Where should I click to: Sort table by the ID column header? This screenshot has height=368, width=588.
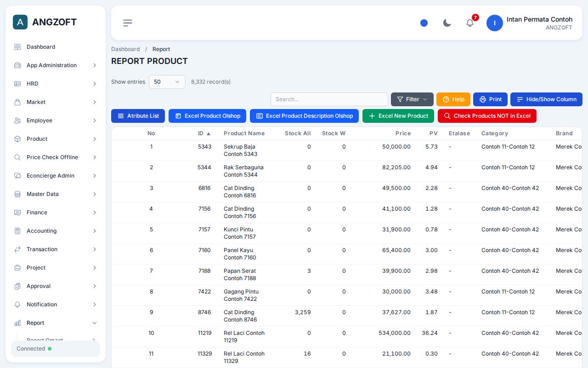click(x=204, y=133)
